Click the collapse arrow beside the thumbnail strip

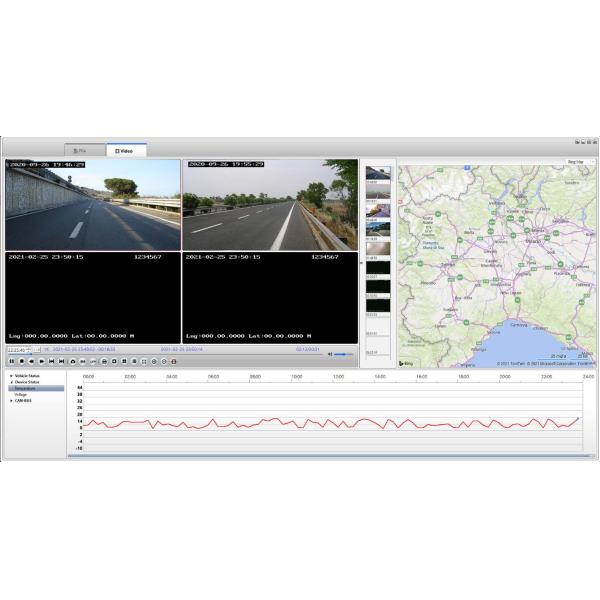click(362, 264)
